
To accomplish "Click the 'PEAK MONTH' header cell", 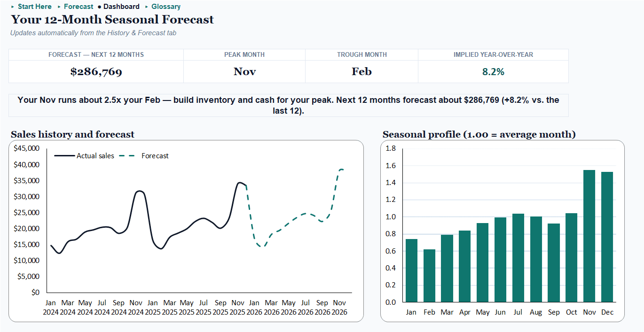I will tap(244, 54).
